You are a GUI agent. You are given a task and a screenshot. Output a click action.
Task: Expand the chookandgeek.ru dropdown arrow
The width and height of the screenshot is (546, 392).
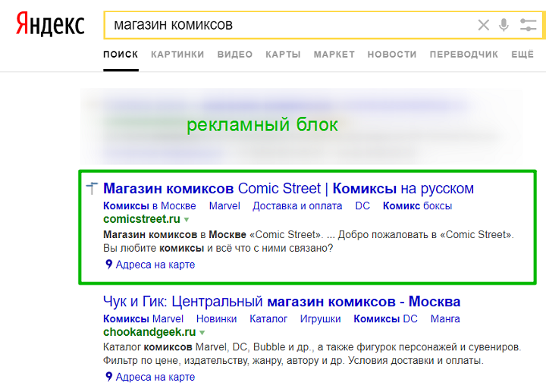[202, 332]
